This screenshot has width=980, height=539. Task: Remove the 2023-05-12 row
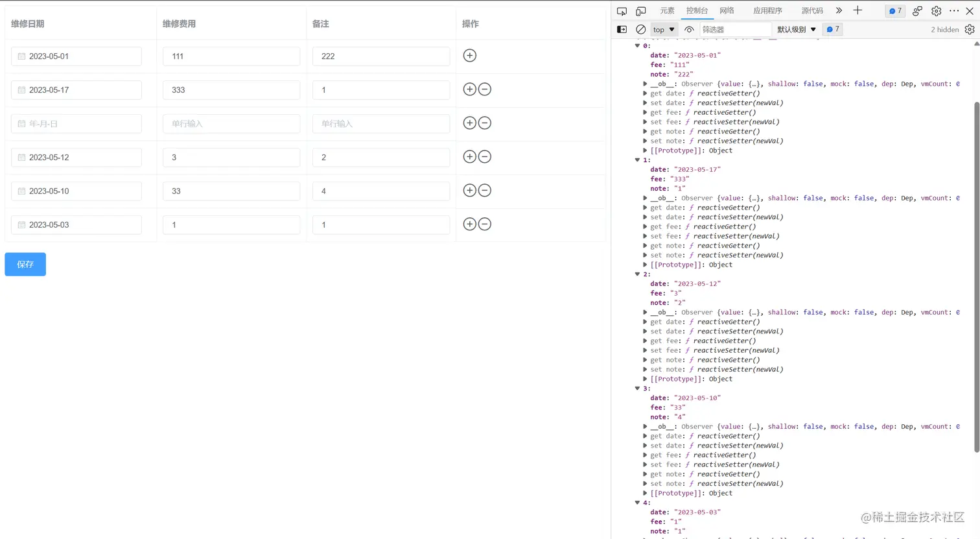point(485,157)
